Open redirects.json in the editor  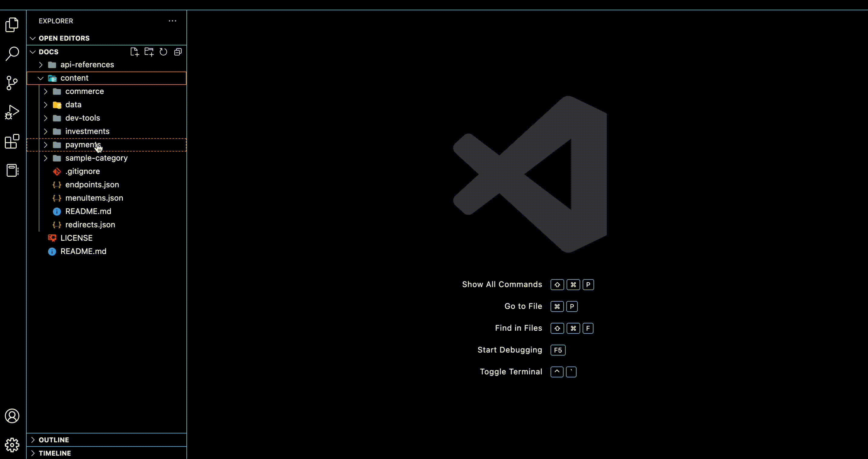[x=90, y=225]
